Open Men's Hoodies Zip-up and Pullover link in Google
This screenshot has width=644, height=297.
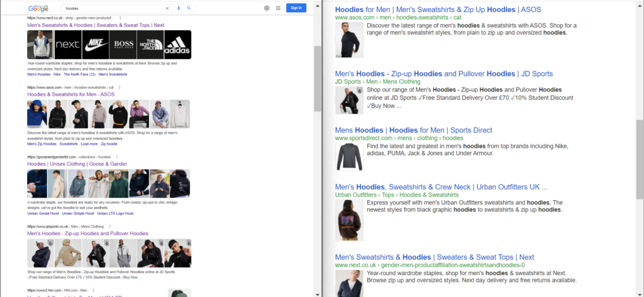click(x=87, y=233)
